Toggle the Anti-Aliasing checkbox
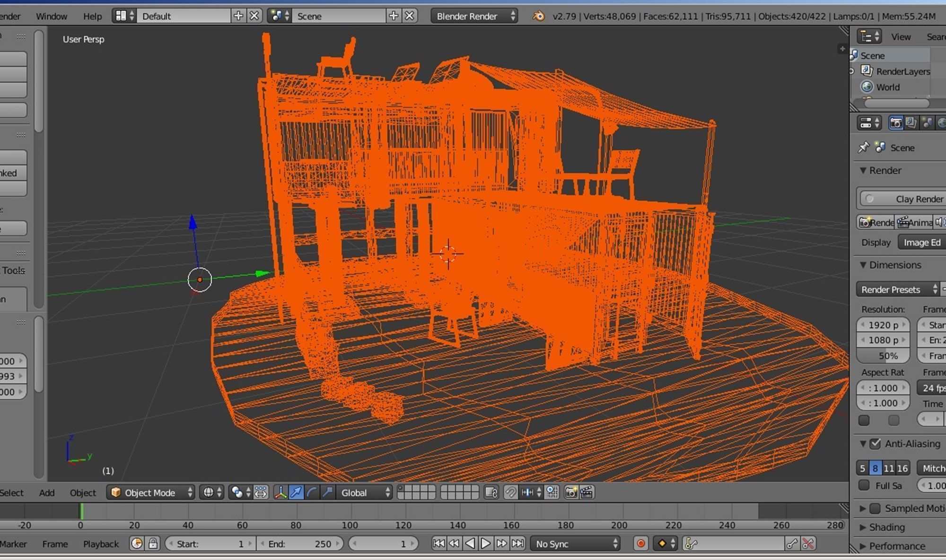 coord(875,444)
